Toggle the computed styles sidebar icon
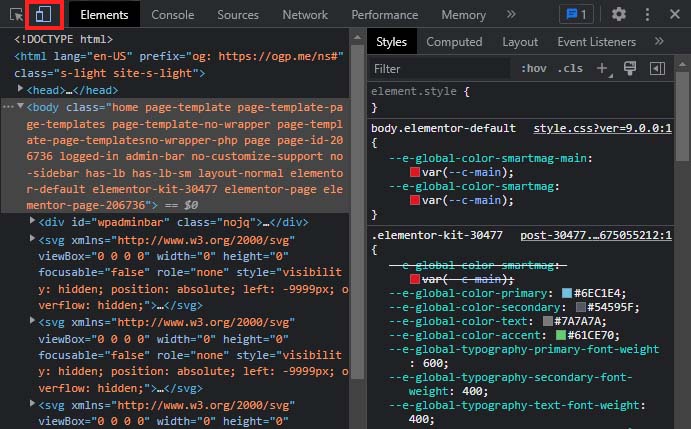This screenshot has width=691, height=429. pos(657,68)
